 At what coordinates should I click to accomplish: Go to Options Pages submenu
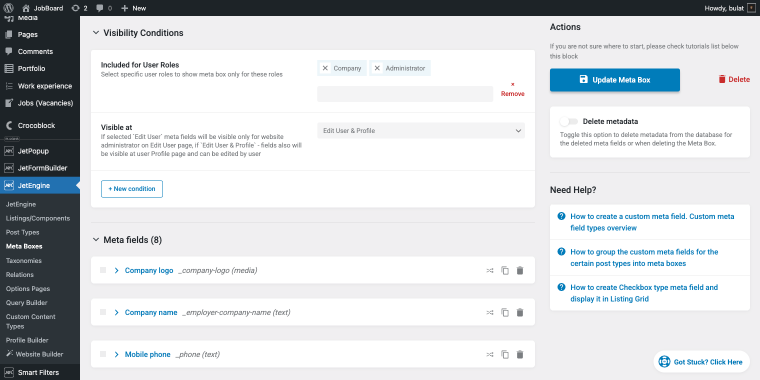click(28, 289)
